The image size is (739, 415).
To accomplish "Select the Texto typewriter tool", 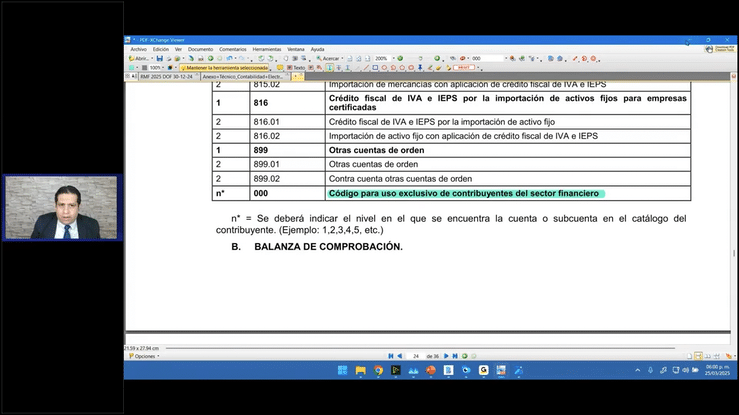I will point(296,67).
